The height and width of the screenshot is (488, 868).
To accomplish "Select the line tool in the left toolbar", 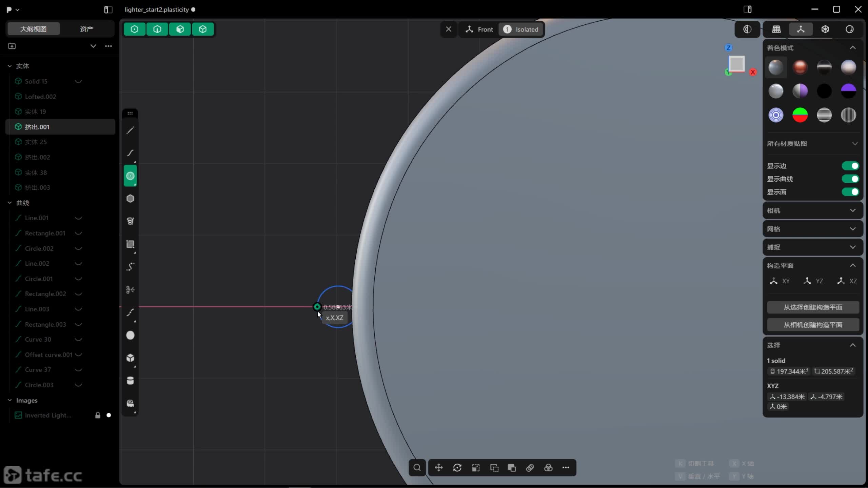I will [x=130, y=130].
